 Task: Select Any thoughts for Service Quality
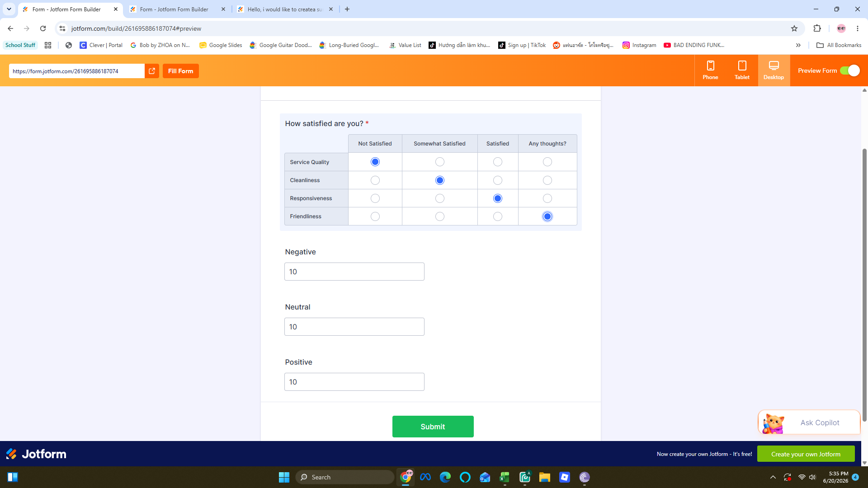547,162
